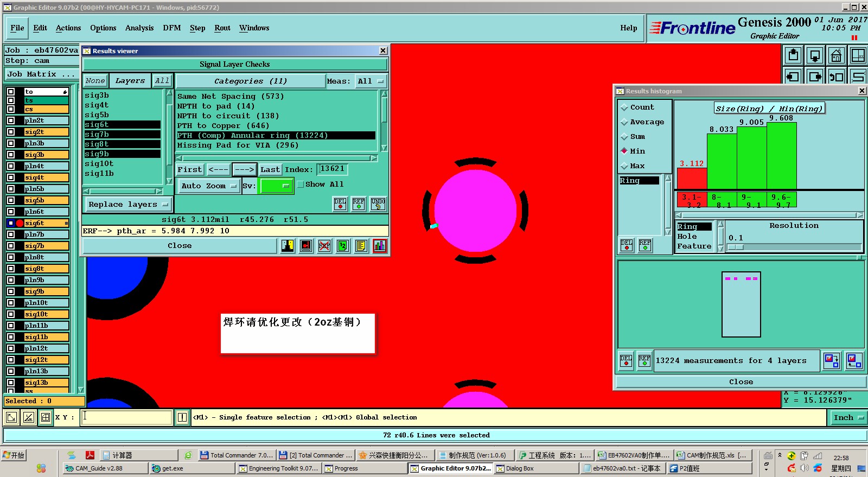The height and width of the screenshot is (477, 868).
Task: Click the green '12' page icon in Results viewer
Action: pyautogui.click(x=343, y=246)
